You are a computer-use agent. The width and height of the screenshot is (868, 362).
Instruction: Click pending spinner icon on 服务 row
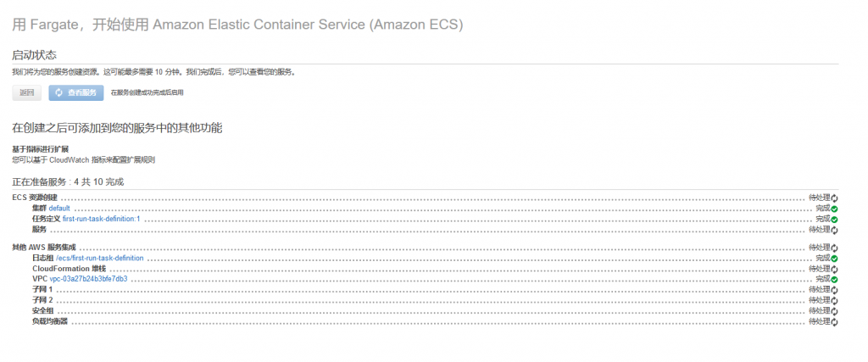click(x=834, y=230)
